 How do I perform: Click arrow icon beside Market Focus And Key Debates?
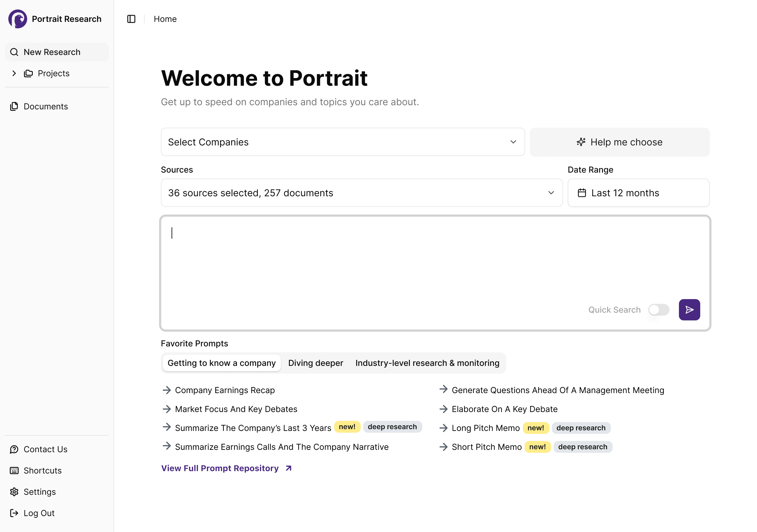click(167, 409)
